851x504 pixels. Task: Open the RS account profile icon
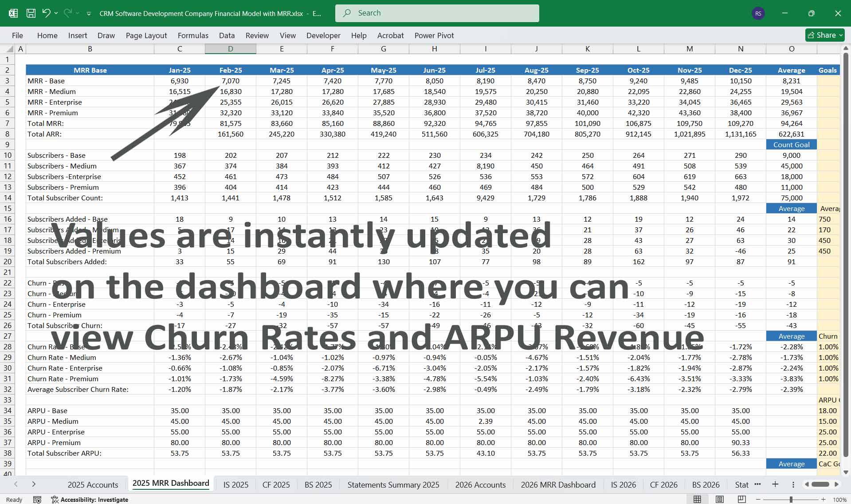pyautogui.click(x=758, y=13)
